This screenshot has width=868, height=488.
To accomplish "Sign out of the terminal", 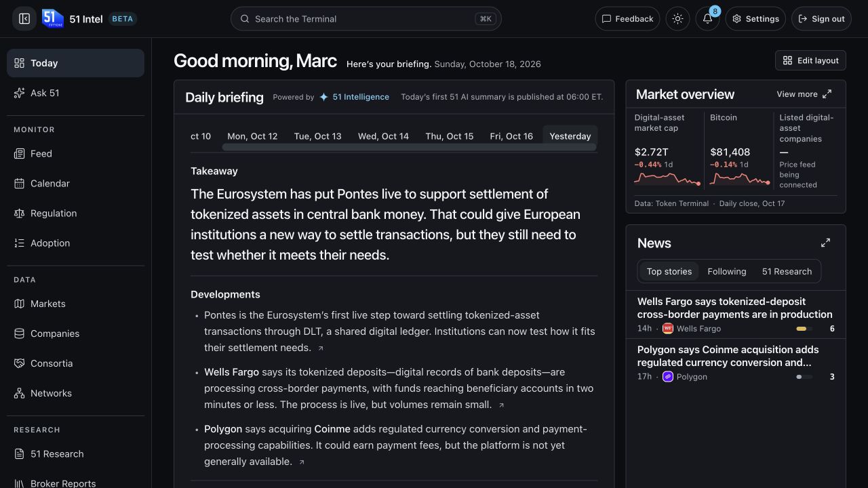I will [821, 19].
